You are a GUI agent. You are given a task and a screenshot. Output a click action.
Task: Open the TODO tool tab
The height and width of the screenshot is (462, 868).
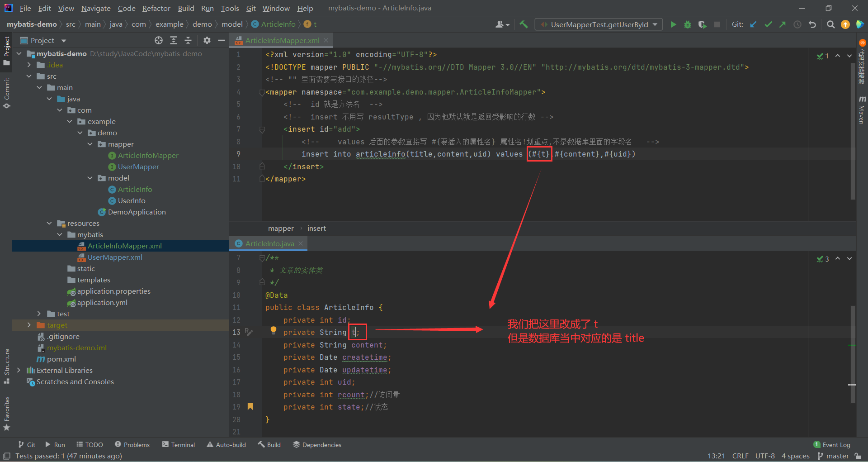(x=90, y=445)
